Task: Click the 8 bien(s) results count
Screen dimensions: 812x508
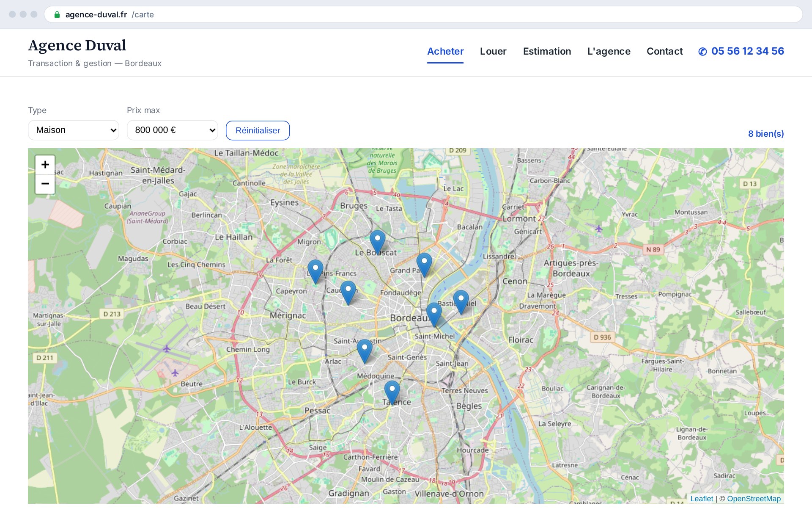Action: [x=766, y=134]
